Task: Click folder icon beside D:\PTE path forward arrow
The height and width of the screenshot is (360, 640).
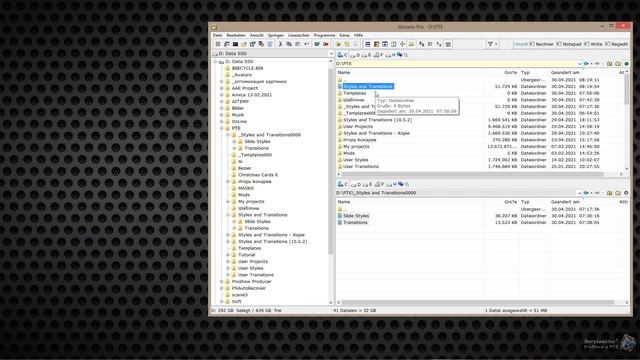Action: point(609,64)
